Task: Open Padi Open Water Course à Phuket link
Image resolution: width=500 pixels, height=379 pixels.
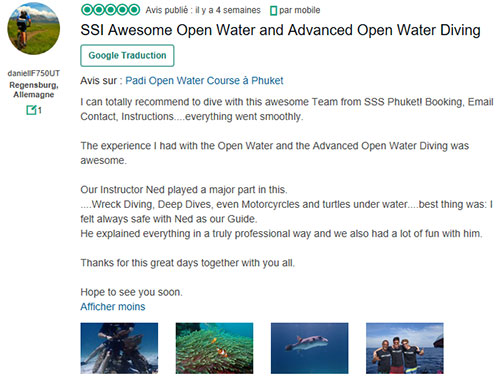Action: (204, 81)
